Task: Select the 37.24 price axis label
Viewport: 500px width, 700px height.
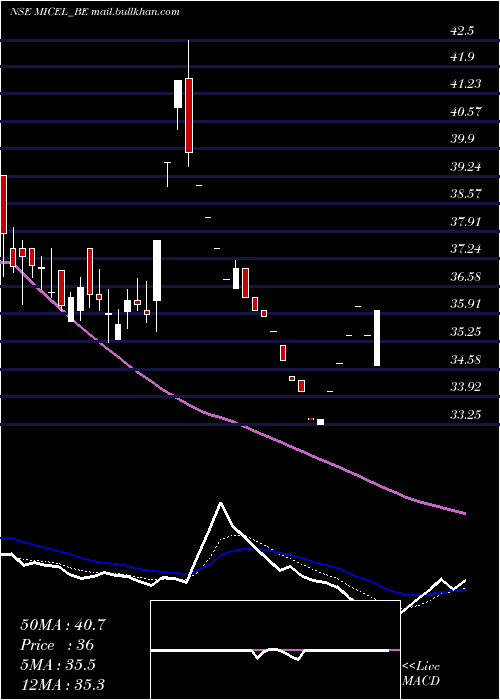Action: 466,249
